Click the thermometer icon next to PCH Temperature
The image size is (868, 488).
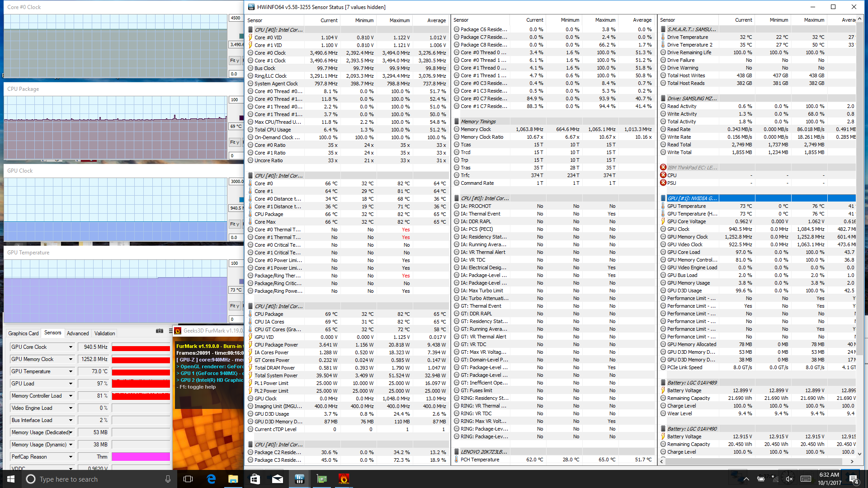pyautogui.click(x=457, y=460)
